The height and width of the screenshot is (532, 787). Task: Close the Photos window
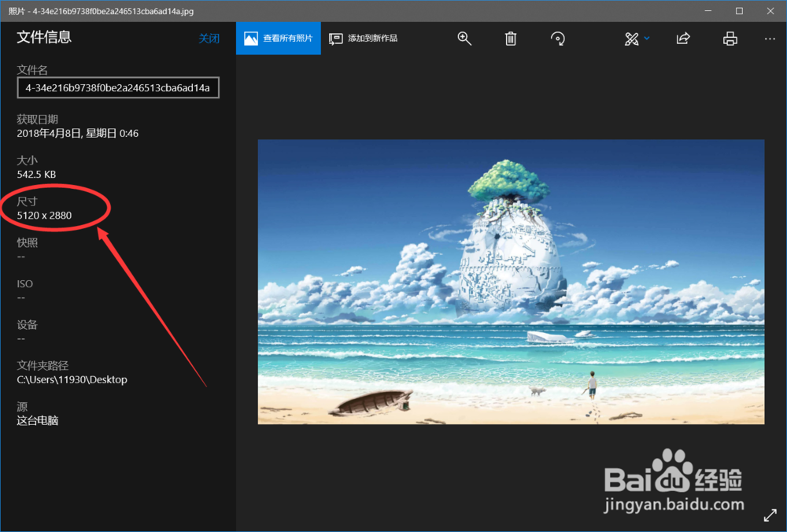coord(770,11)
